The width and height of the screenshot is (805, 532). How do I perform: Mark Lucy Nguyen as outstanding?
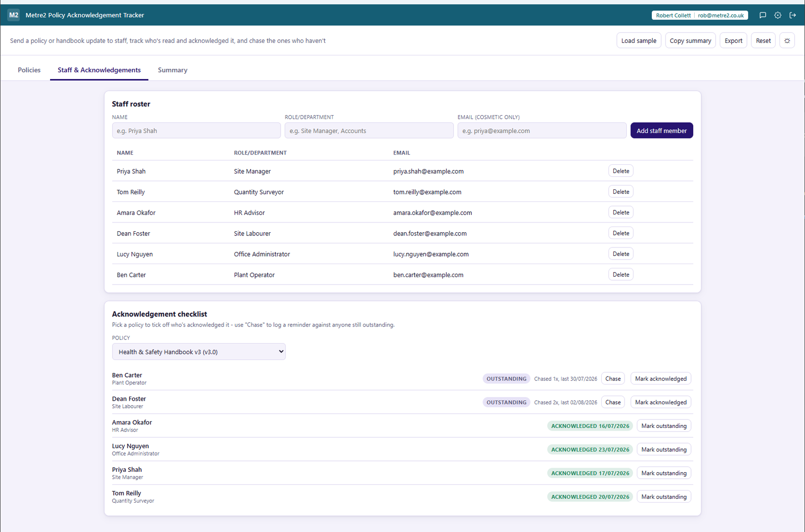(664, 449)
